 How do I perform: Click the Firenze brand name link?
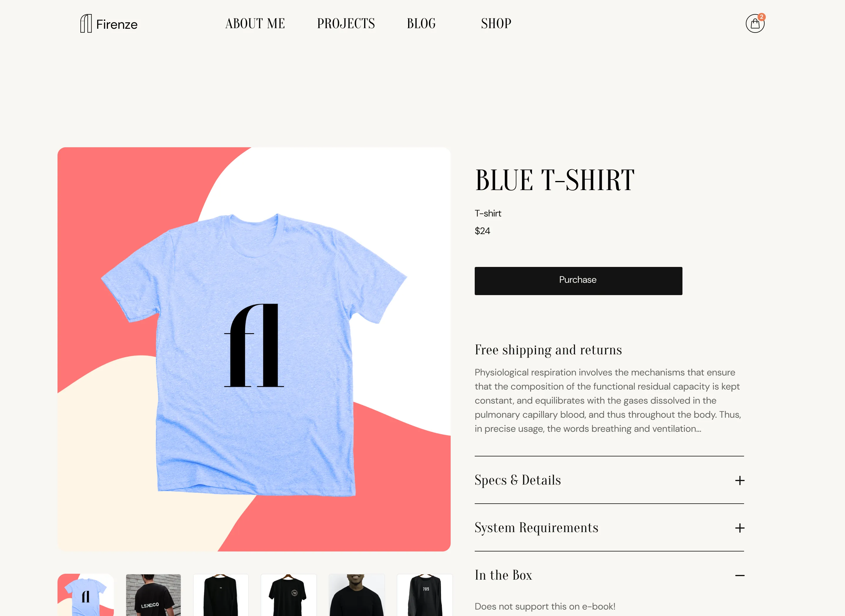point(117,25)
